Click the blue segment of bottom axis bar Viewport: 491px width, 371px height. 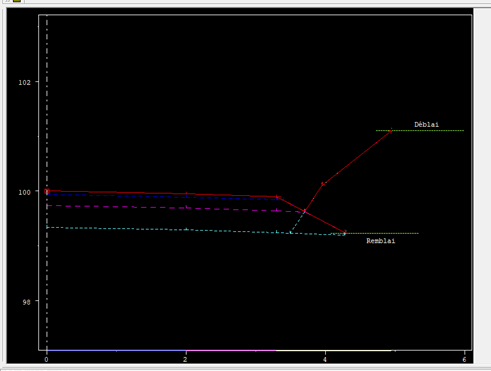[116, 350]
